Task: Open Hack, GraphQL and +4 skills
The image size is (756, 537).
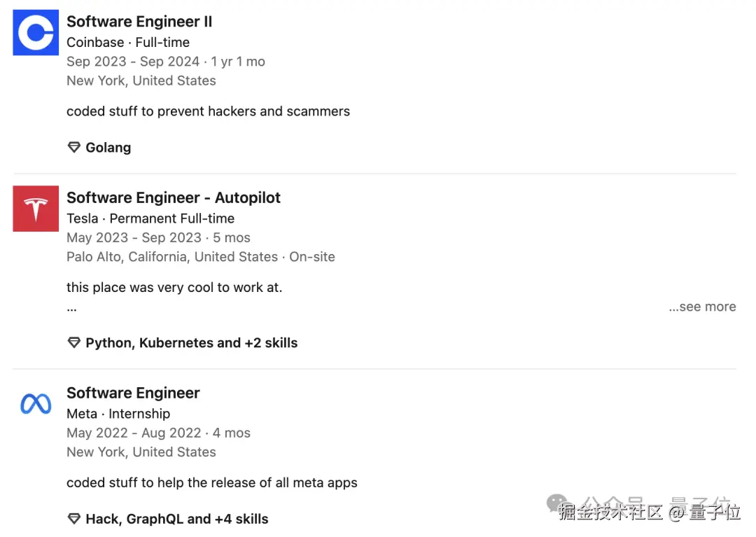Action: (176, 519)
